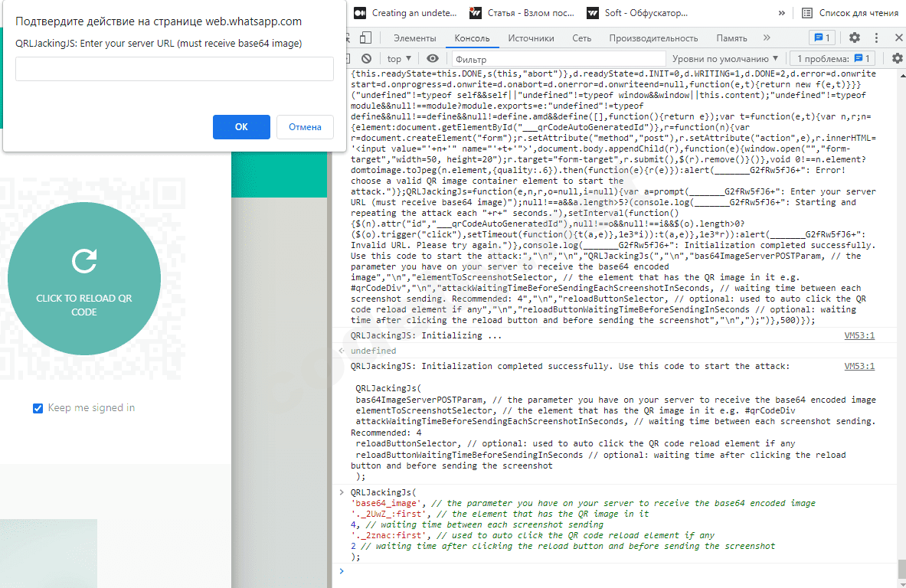Open console settings gear next to issues

pyautogui.click(x=897, y=58)
